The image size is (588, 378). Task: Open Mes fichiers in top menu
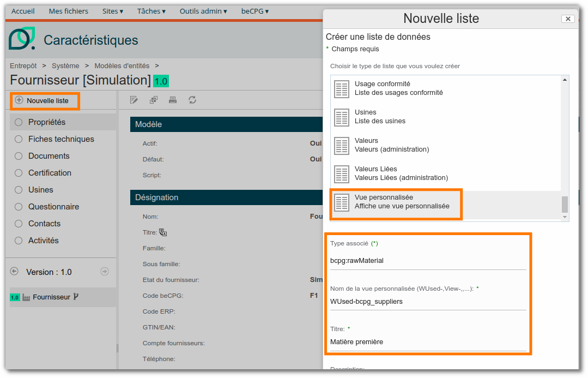pyautogui.click(x=68, y=11)
